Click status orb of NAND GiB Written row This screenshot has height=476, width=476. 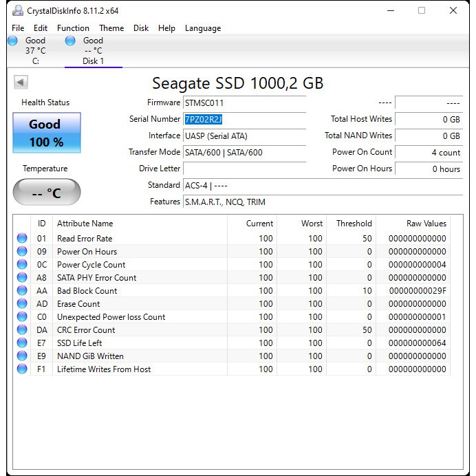[x=22, y=356]
